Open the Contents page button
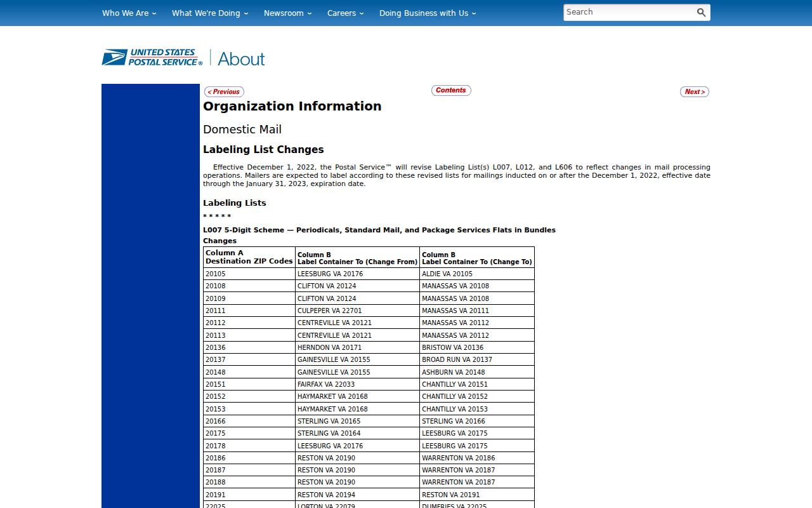Image resolution: width=812 pixels, height=508 pixels. (x=451, y=90)
